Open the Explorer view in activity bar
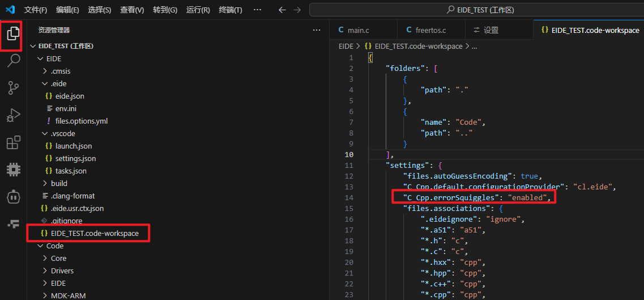644x300 pixels. (x=13, y=35)
